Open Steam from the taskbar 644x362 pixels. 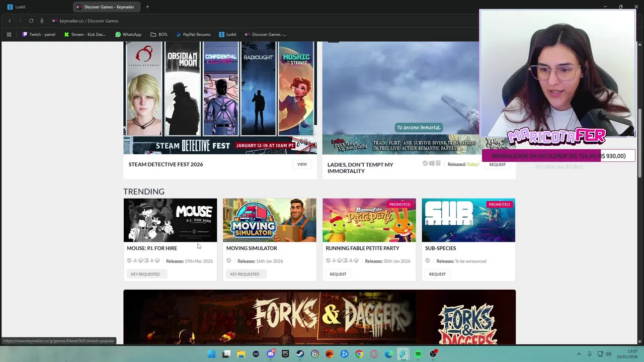coord(300,354)
